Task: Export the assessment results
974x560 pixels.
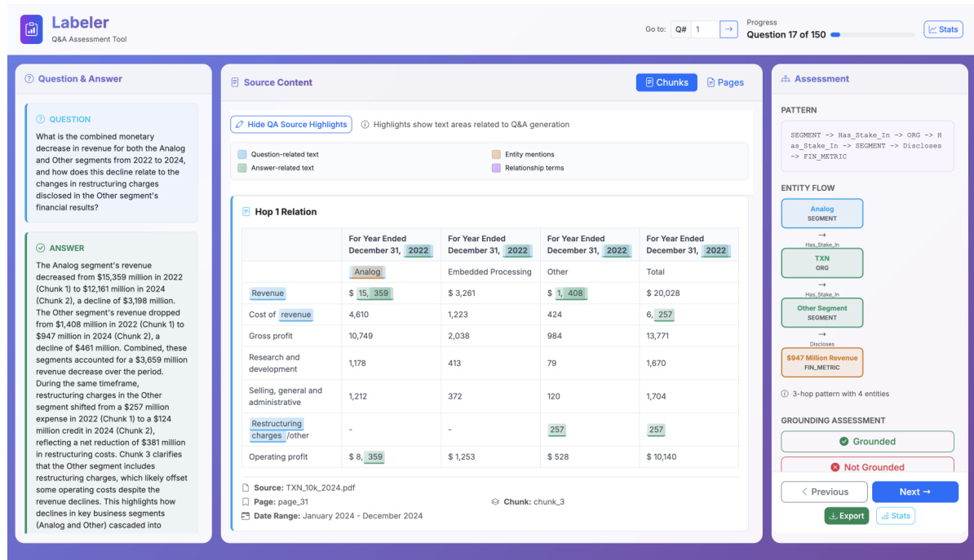Action: (846, 516)
